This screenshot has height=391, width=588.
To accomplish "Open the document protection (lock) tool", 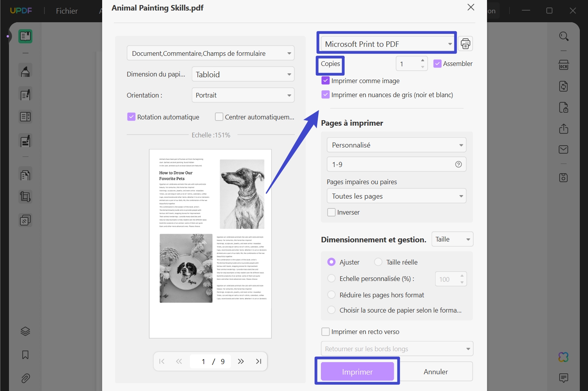I will point(563,107).
